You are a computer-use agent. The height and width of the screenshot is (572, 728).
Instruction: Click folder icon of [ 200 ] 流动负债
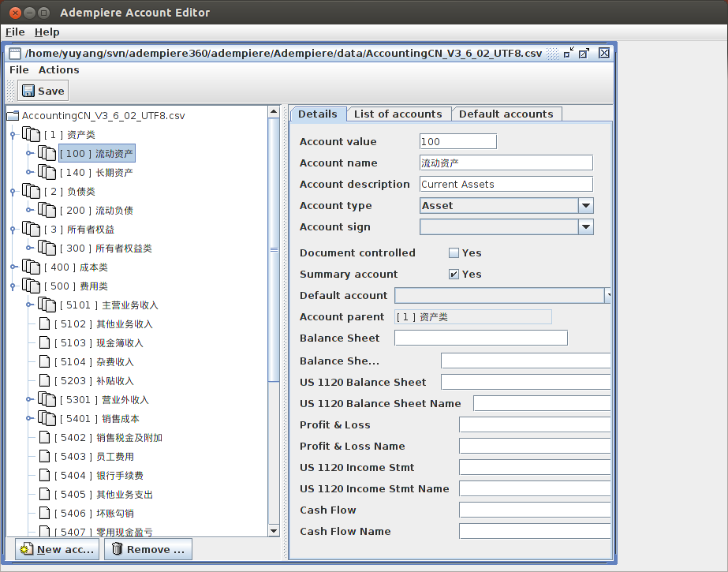pyautogui.click(x=47, y=210)
